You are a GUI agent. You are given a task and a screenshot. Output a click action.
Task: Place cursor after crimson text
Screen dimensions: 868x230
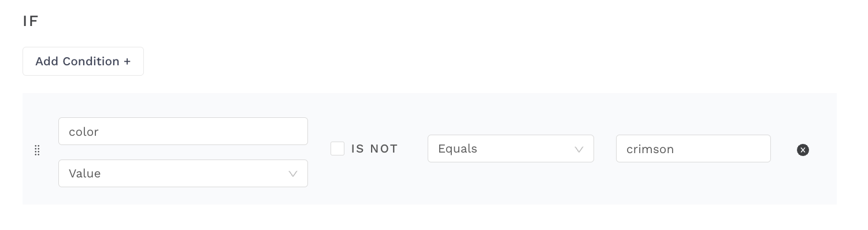pos(676,149)
